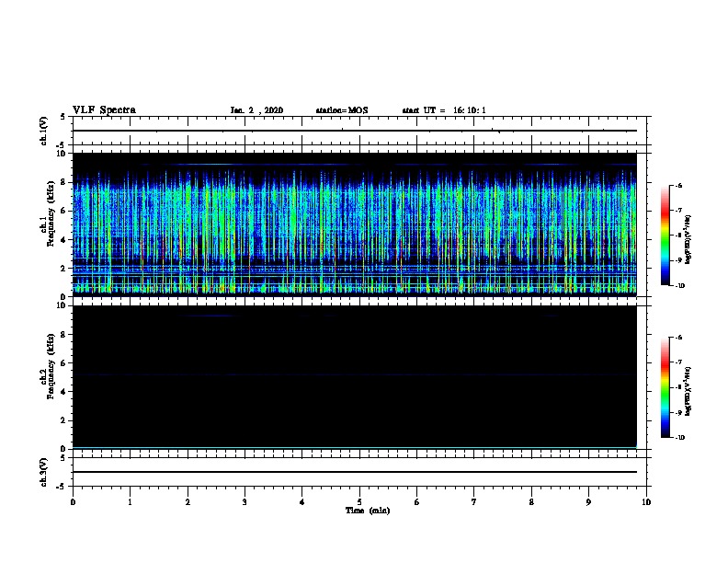
Task: Click the '-10' label of ch.2 color bar
Action: click(679, 438)
